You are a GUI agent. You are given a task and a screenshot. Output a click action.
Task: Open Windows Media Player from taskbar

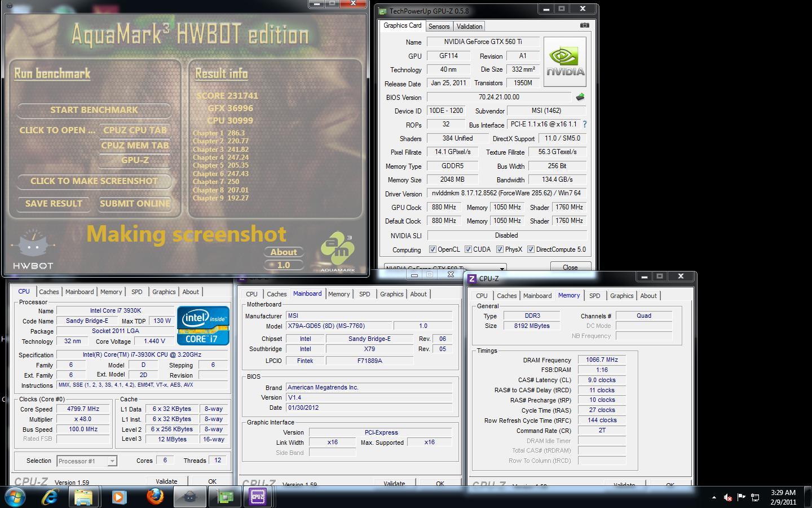click(118, 497)
